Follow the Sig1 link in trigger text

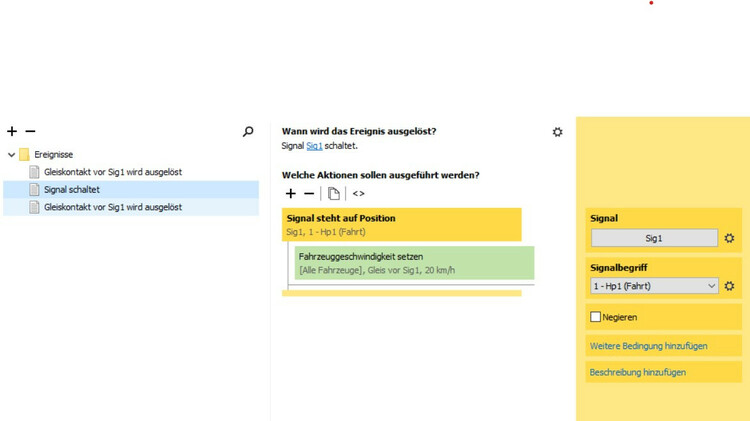click(x=314, y=146)
